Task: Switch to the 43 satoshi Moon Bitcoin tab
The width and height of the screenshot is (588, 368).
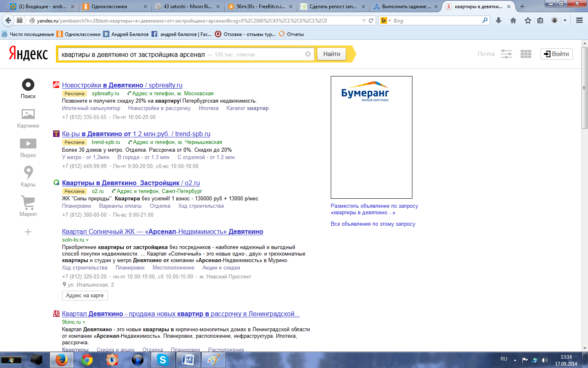Action: click(188, 7)
